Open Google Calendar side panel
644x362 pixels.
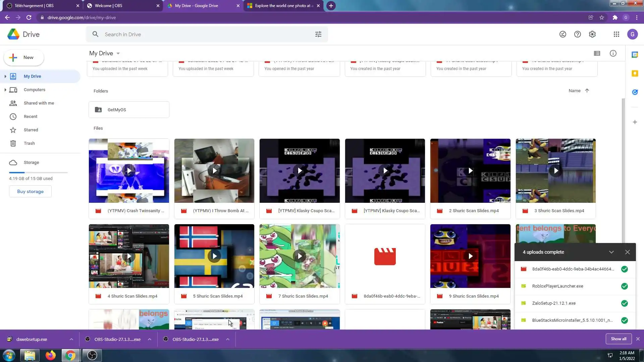635,55
